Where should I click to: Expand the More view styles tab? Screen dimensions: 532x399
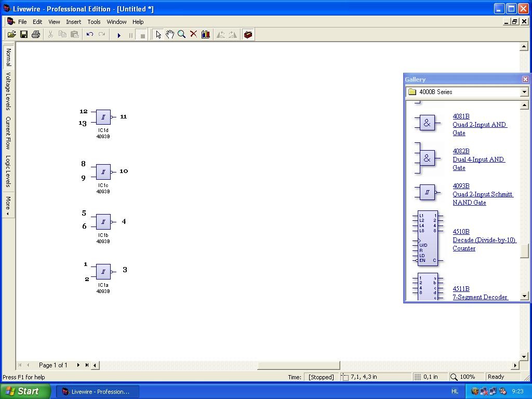click(x=8, y=205)
